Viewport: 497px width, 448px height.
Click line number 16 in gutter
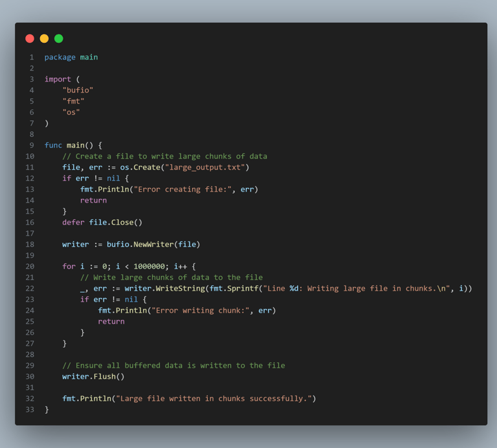tap(30, 222)
